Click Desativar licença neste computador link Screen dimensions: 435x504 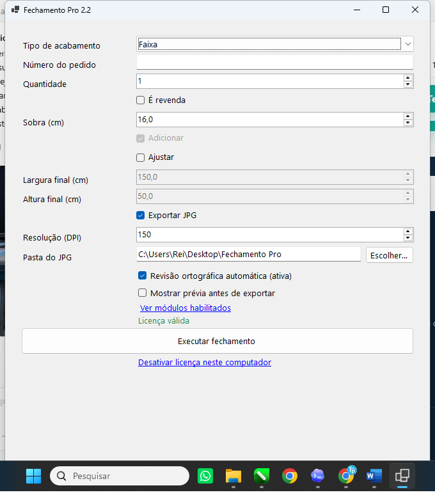pos(205,362)
